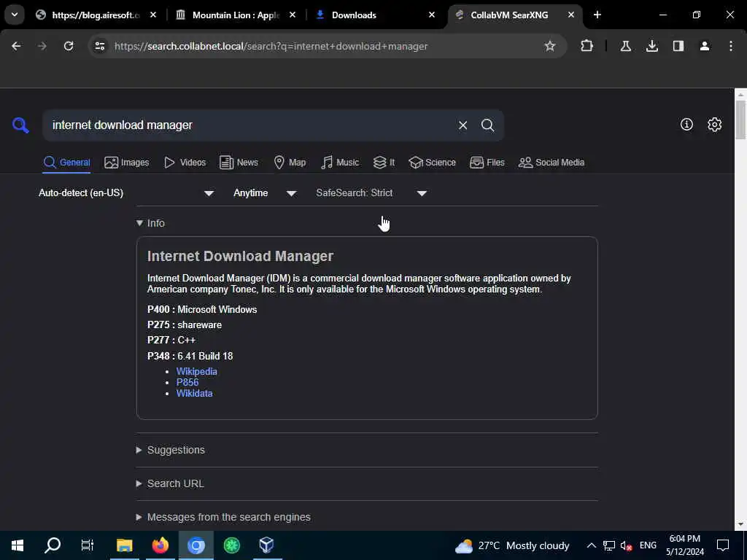Click the network tray icon
The image size is (747, 560).
[x=609, y=545]
